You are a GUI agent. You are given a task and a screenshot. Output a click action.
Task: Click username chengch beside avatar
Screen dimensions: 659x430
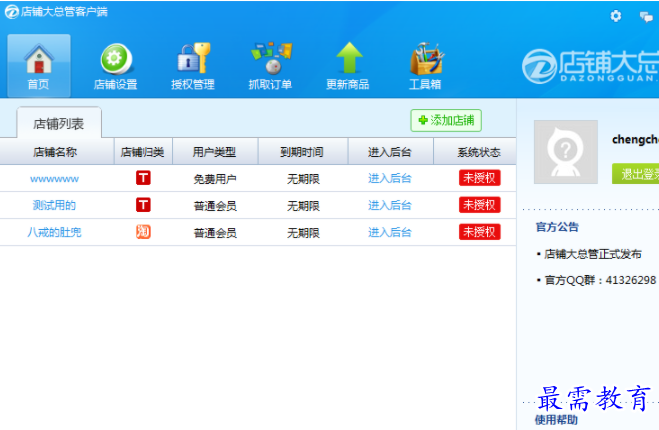click(x=635, y=140)
